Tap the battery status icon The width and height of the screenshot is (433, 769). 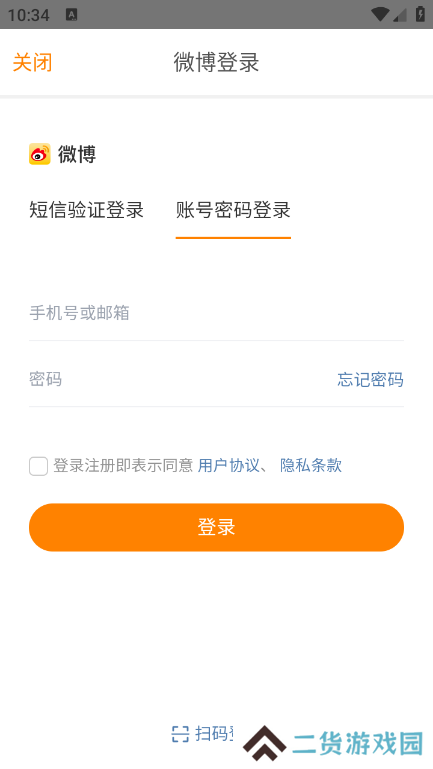click(420, 14)
